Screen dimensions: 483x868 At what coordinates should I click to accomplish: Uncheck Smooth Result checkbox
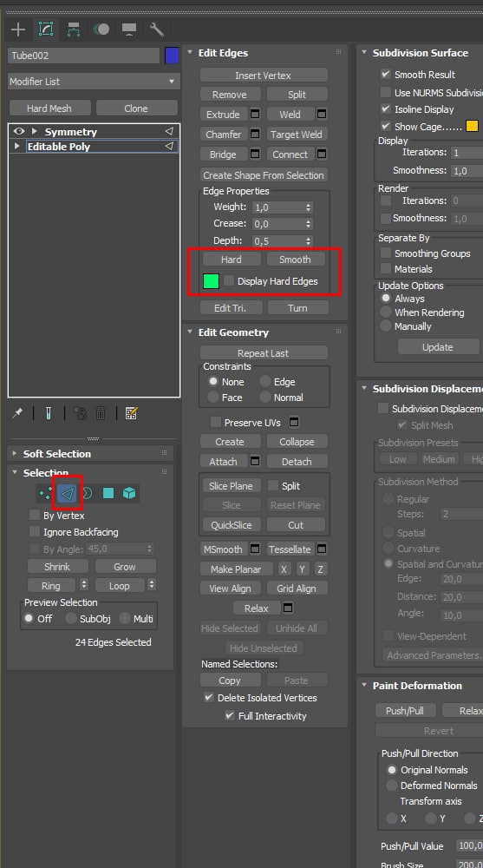tap(386, 74)
